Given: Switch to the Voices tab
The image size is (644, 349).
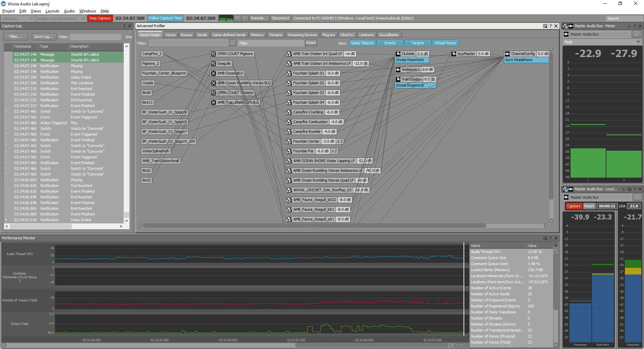Looking at the screenshot, I should (170, 35).
